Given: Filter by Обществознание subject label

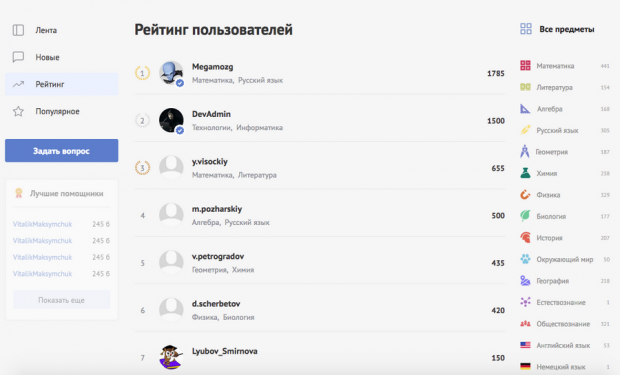Looking at the screenshot, I should tap(563, 324).
